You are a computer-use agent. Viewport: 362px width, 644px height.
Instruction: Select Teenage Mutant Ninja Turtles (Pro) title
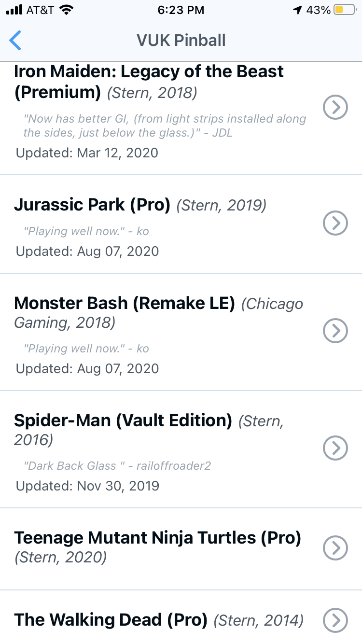coord(157,538)
